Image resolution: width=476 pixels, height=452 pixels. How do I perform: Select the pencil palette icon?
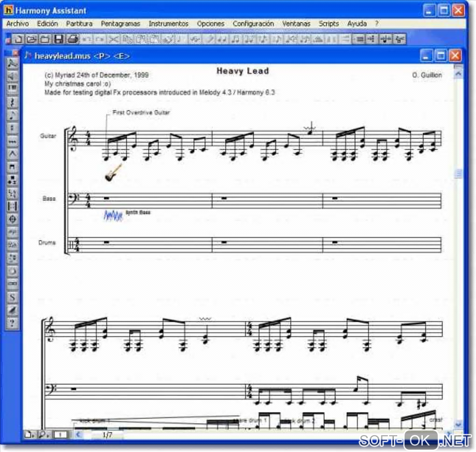(x=12, y=310)
